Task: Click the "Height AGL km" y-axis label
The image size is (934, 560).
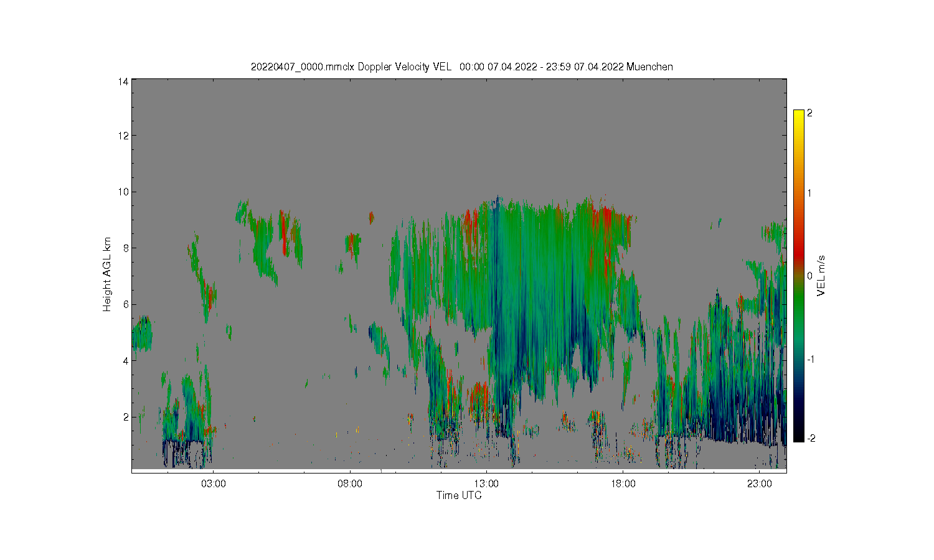Action: tap(107, 274)
